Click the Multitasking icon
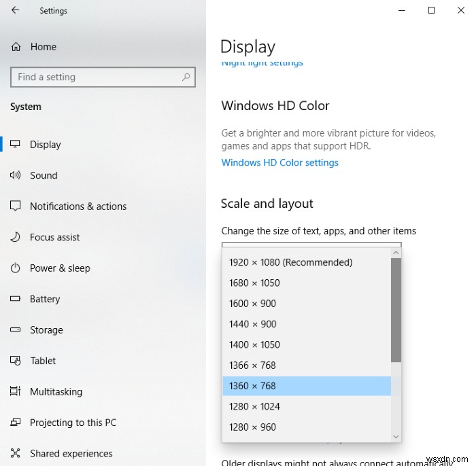 point(15,391)
